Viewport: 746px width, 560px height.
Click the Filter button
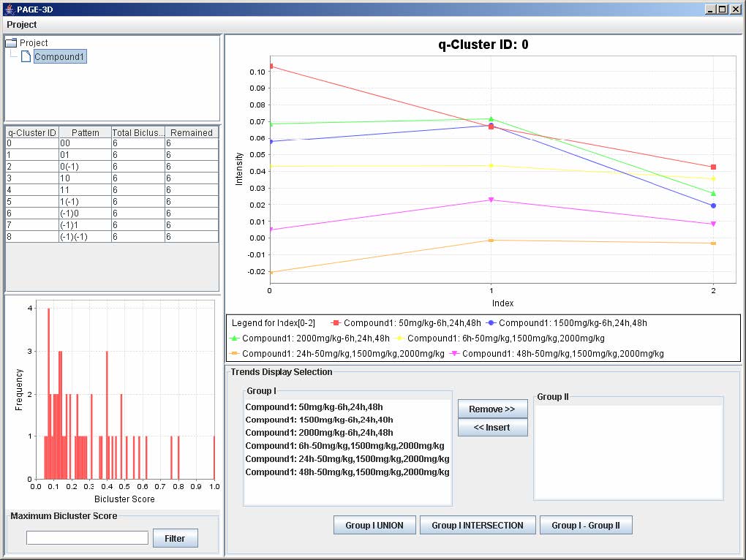click(x=175, y=539)
